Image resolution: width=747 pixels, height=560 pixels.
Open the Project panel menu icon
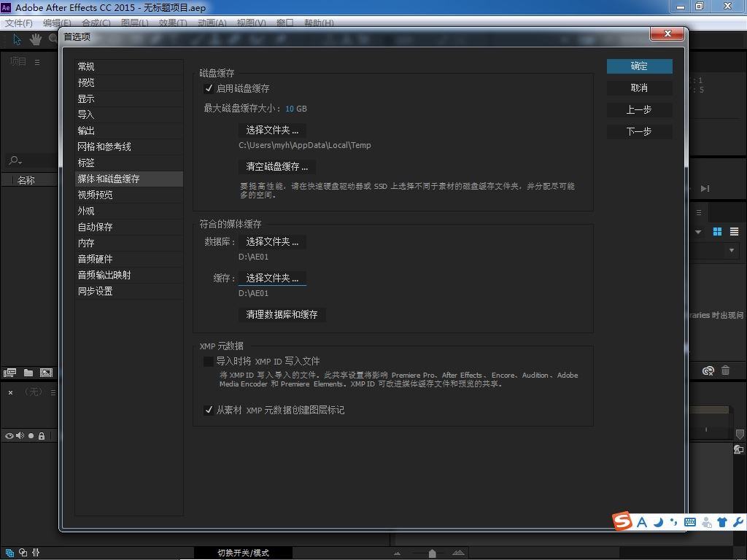coord(37,62)
